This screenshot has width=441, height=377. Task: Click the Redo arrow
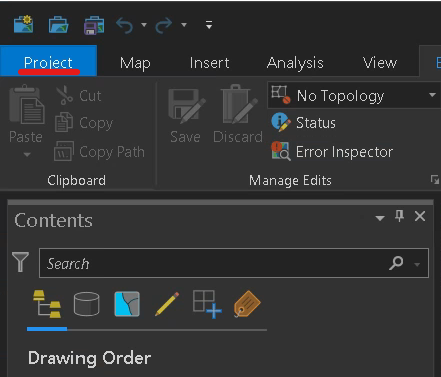click(x=164, y=25)
